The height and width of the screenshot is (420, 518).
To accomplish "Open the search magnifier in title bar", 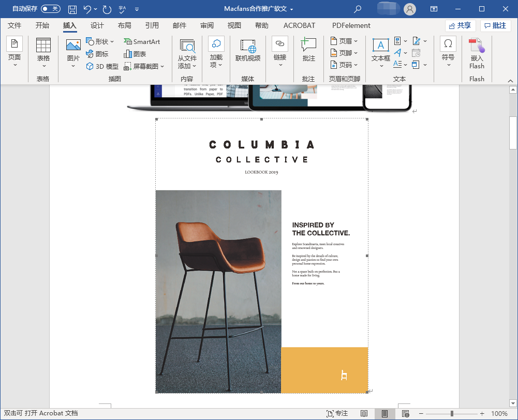I will tap(358, 9).
